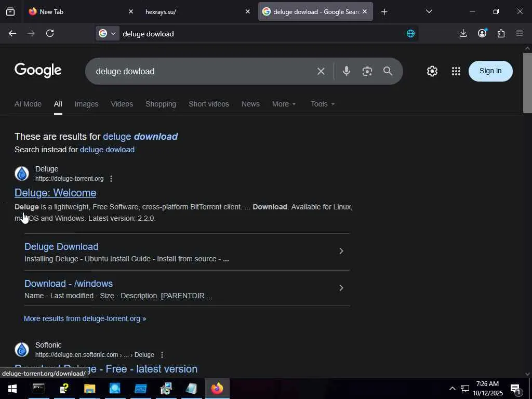Screen dimensions: 532x399
Task: Click the address bar URL field
Action: point(261,34)
